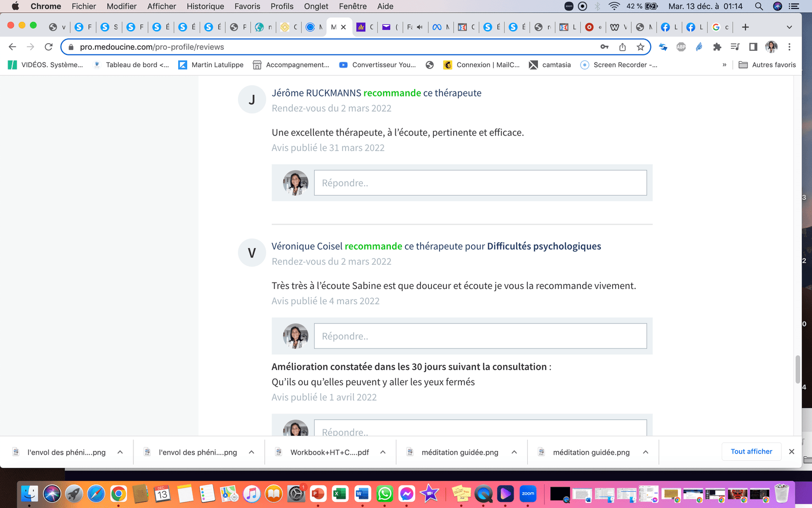
Task: Click the browser reload page icon
Action: pos(49,47)
